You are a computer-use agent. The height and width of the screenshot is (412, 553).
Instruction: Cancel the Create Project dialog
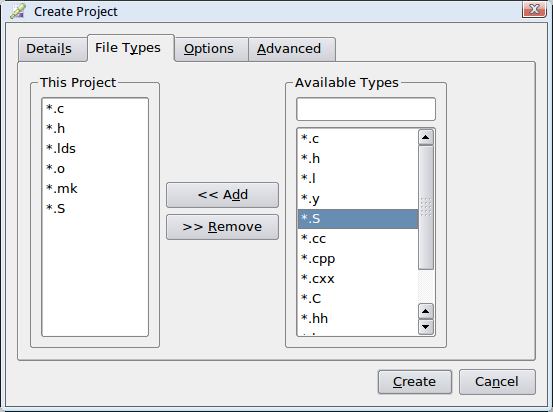pos(497,382)
